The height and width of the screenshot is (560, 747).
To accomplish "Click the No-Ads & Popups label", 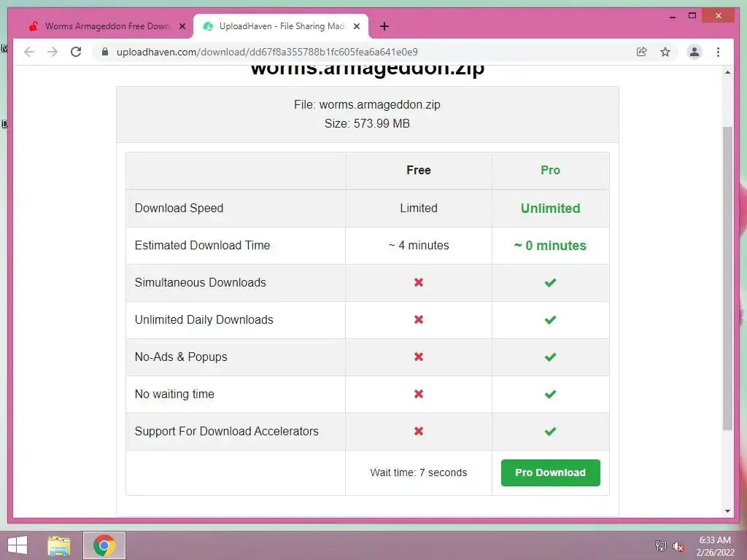I will [181, 357].
